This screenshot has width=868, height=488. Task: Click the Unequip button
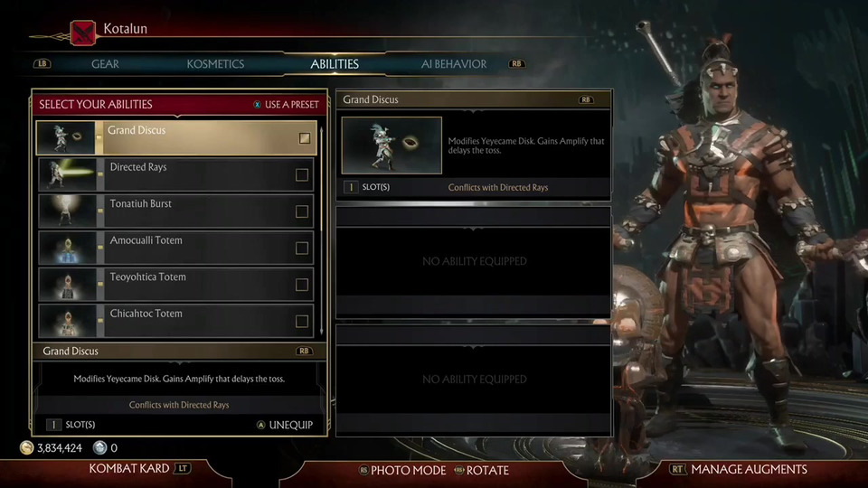285,425
